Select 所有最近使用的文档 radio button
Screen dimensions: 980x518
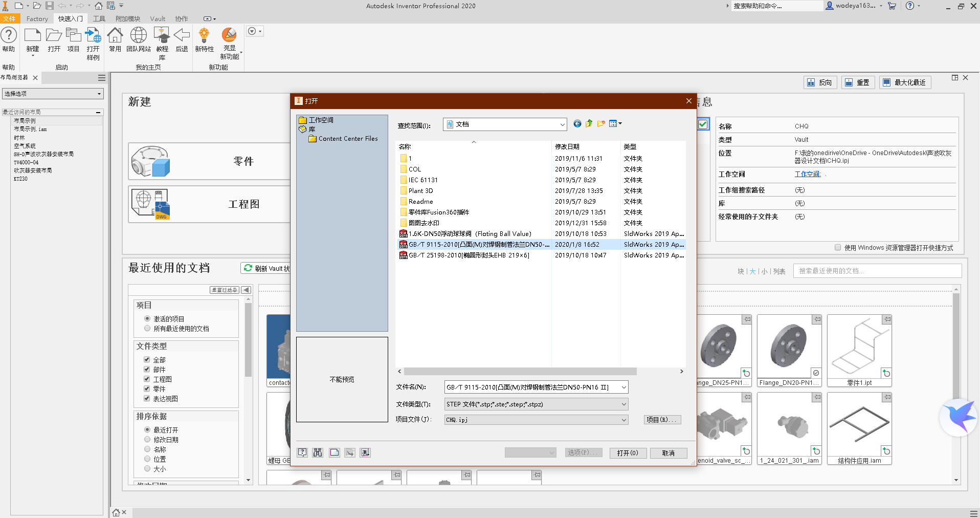tap(147, 328)
